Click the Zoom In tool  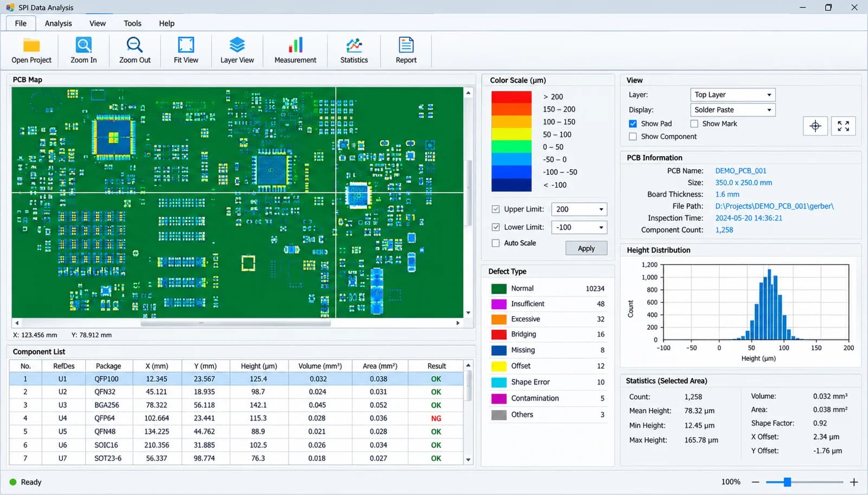coord(84,50)
